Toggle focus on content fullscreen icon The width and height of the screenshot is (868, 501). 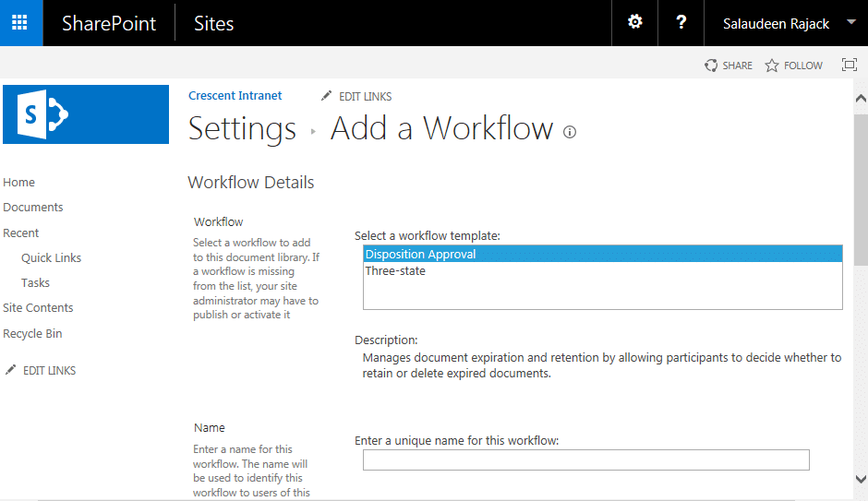coord(850,65)
